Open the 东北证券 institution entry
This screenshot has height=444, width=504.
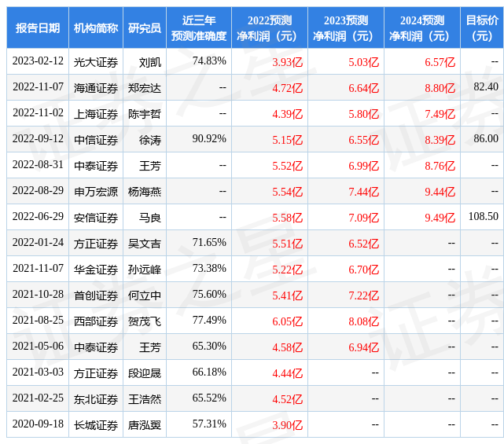(96, 399)
